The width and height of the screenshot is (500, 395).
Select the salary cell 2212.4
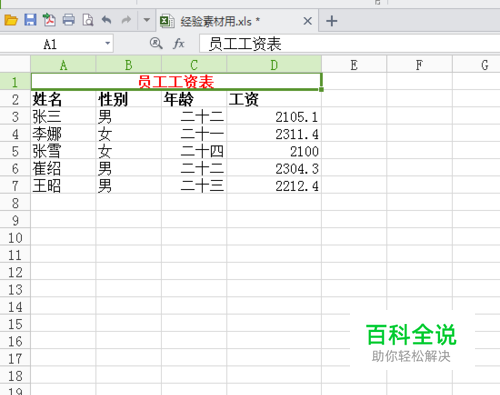tap(274, 186)
